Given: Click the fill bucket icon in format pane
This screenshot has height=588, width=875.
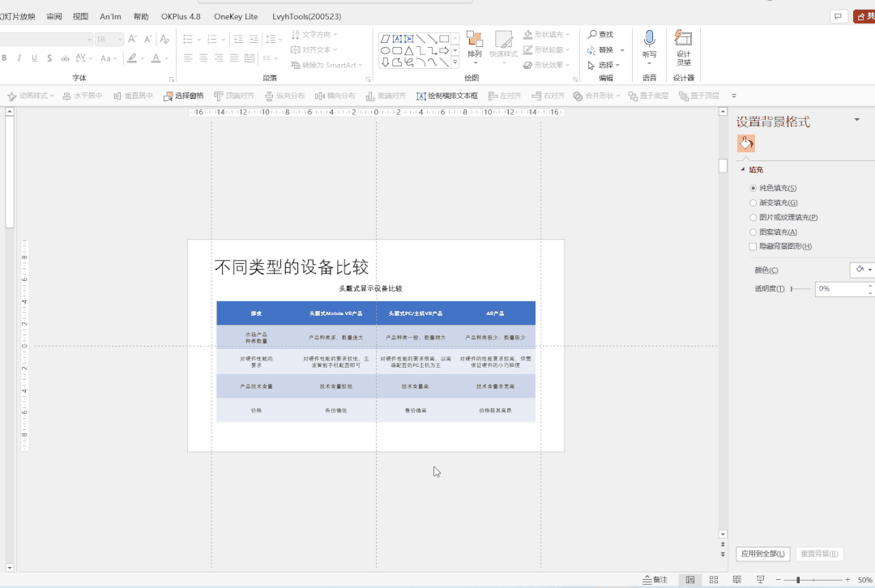Looking at the screenshot, I should (x=746, y=143).
